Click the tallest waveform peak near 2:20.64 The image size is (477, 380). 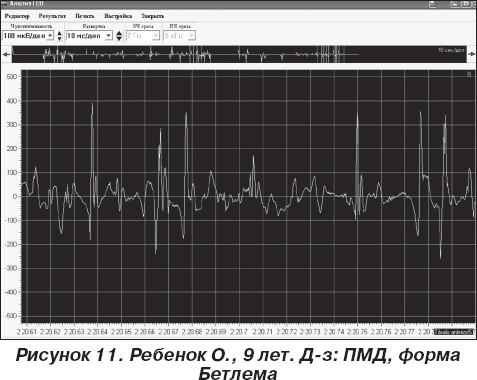coord(93,104)
